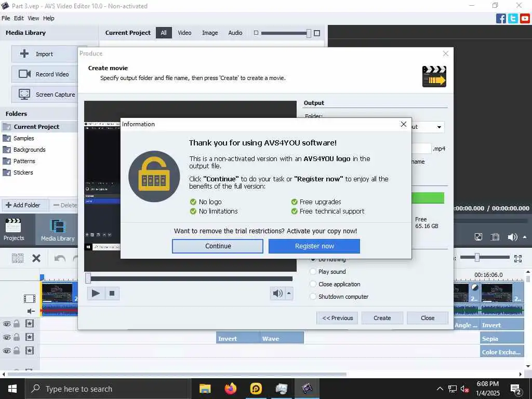Select the Wave effect clip on timeline
Image resolution: width=532 pixels, height=399 pixels.
282,339
